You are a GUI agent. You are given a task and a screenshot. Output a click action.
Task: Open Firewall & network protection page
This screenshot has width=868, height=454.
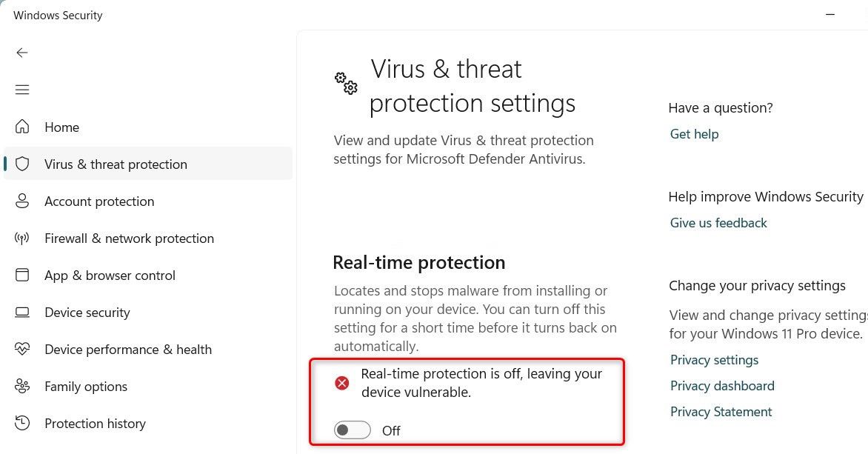click(129, 238)
